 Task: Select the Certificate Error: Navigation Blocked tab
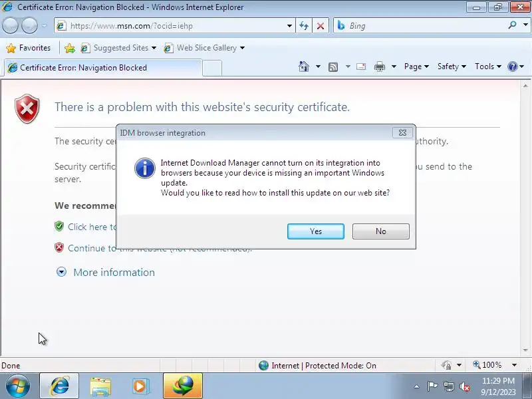103,68
